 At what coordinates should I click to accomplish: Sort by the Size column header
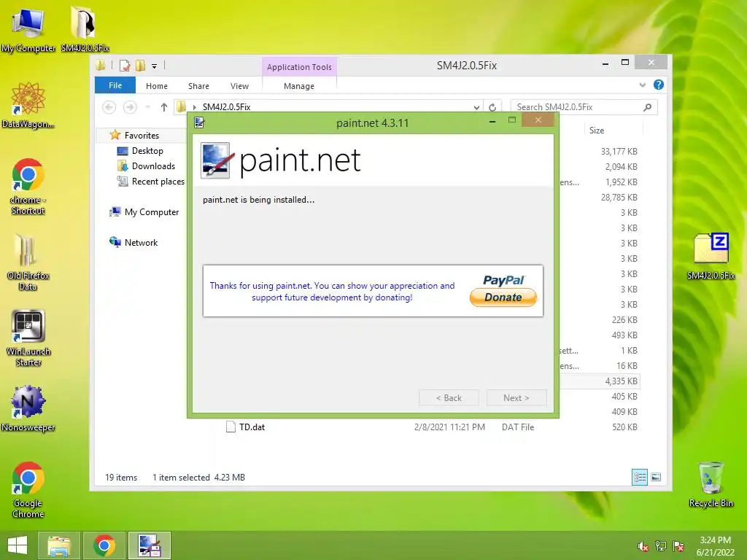tap(597, 131)
